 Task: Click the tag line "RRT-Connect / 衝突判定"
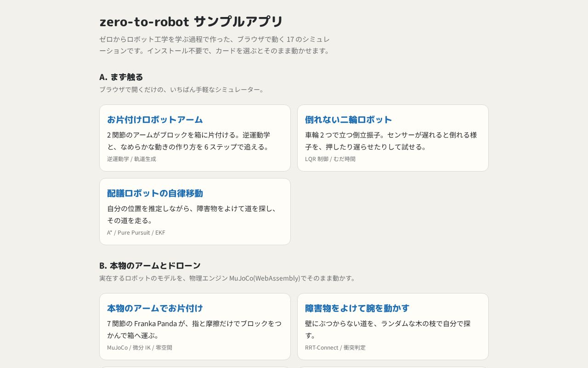pyautogui.click(x=335, y=348)
